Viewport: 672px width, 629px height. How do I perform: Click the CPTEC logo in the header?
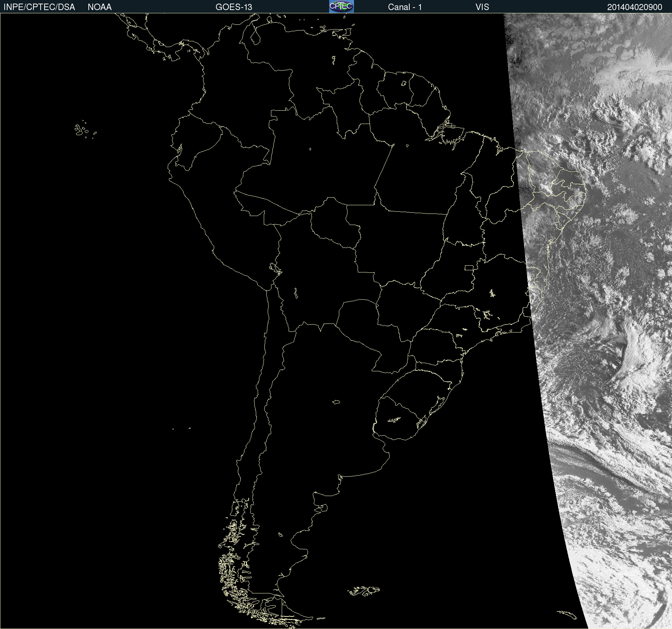(x=341, y=6)
